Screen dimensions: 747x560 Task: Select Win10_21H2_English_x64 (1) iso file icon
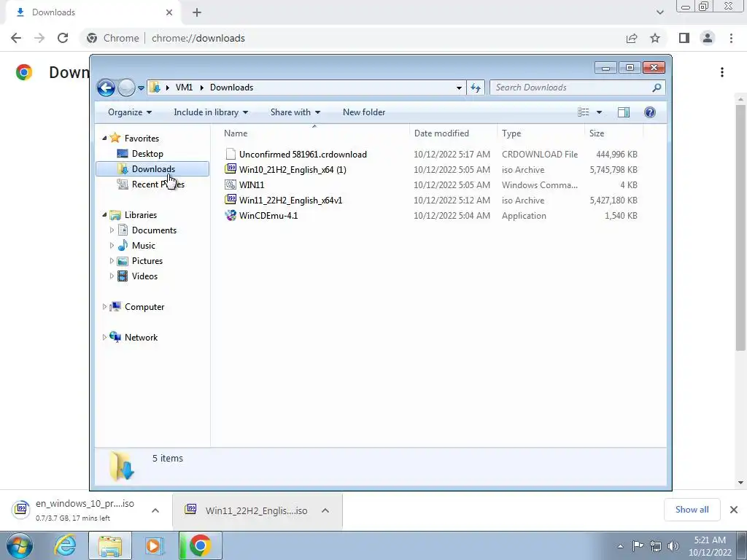pos(231,169)
